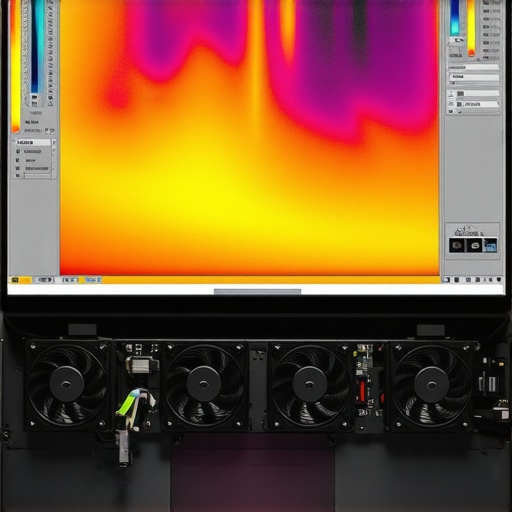
Task: Click the yellow gradient bar in right panel
Action: (x=471, y=27)
